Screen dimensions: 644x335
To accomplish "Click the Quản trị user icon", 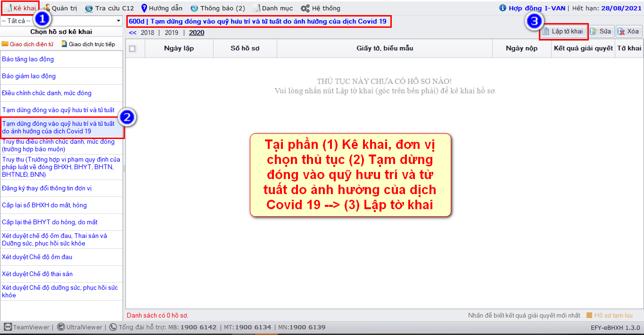I will [47, 8].
